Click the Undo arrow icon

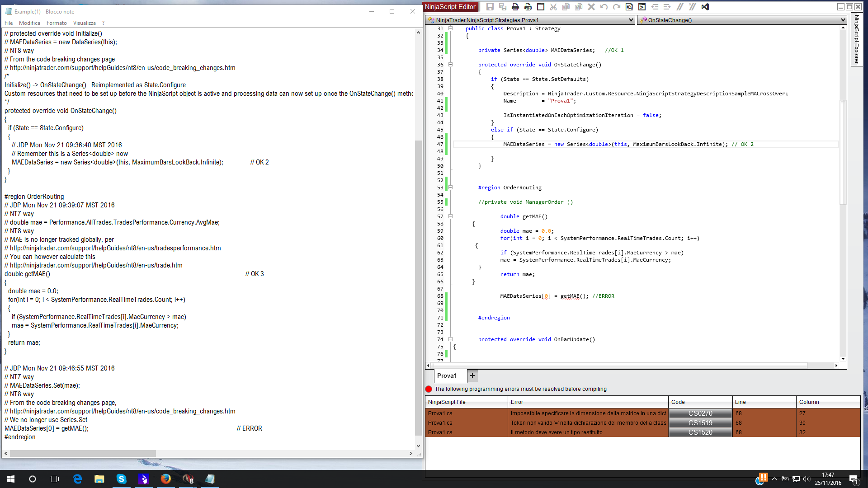[x=604, y=7]
